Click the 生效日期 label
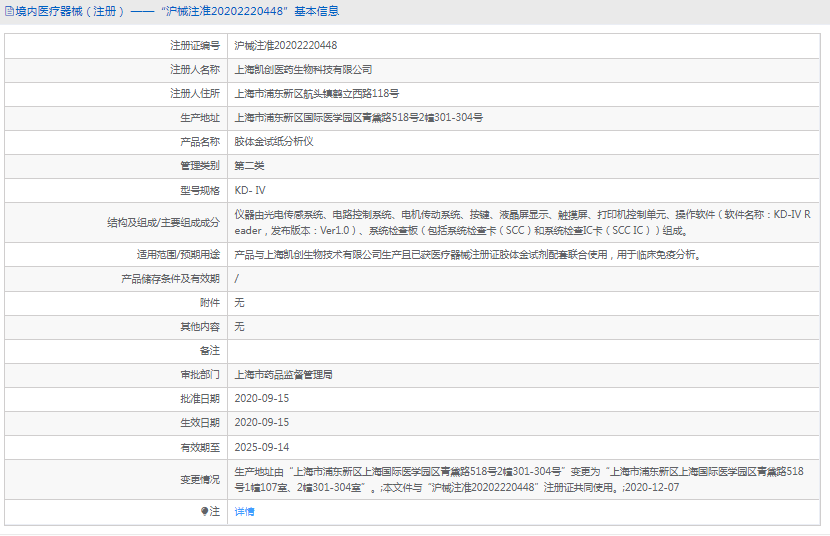830x536 pixels. coord(200,423)
